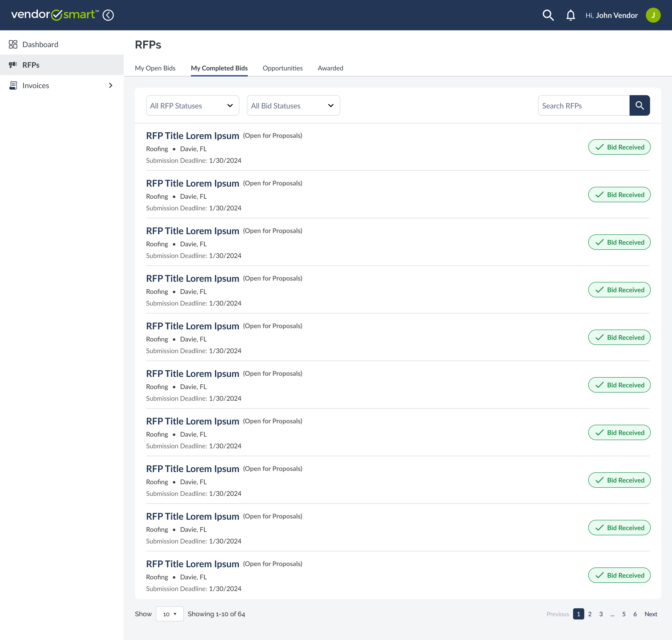Open the notifications bell icon
This screenshot has height=640, width=672.
tap(570, 15)
